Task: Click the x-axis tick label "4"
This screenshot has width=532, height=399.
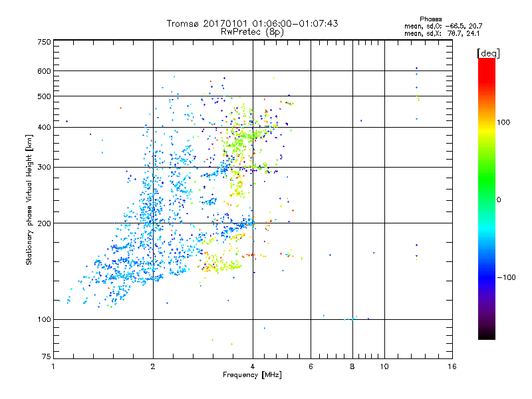Action: pos(253,366)
